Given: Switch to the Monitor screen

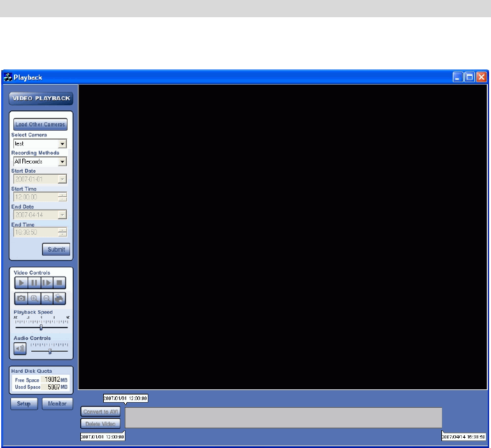Looking at the screenshot, I should pos(57,403).
